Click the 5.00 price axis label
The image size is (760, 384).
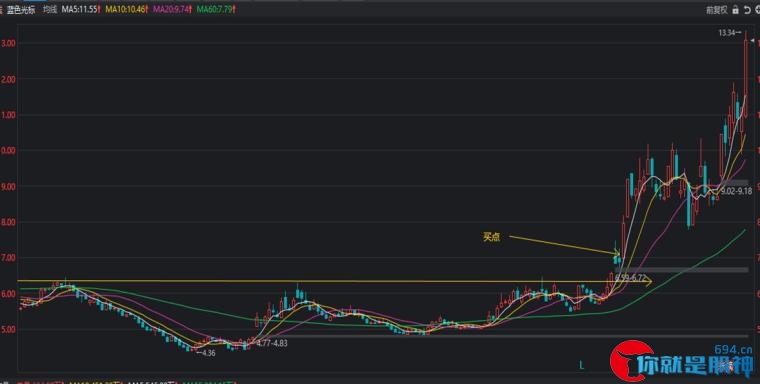(9, 329)
